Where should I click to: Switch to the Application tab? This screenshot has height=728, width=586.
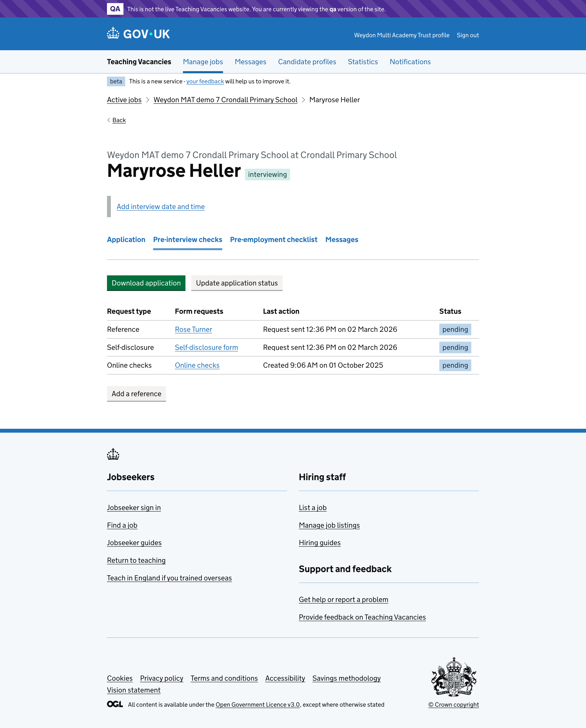[126, 239]
